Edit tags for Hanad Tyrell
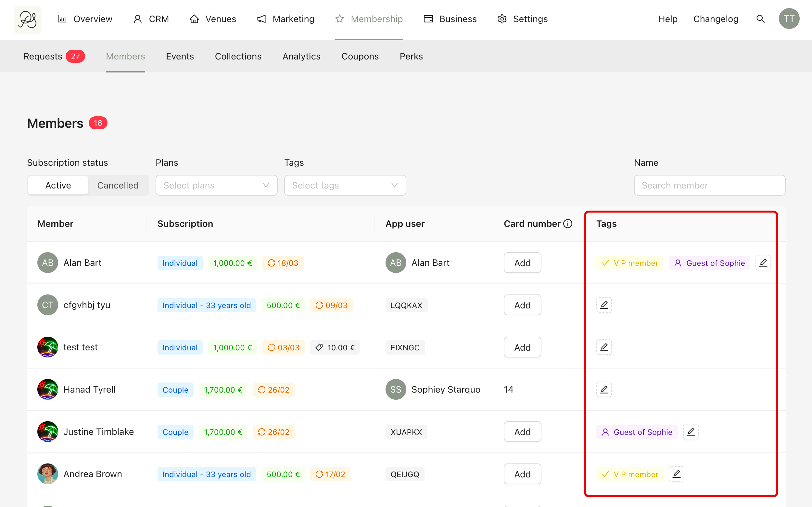The height and width of the screenshot is (507, 812). click(x=604, y=390)
